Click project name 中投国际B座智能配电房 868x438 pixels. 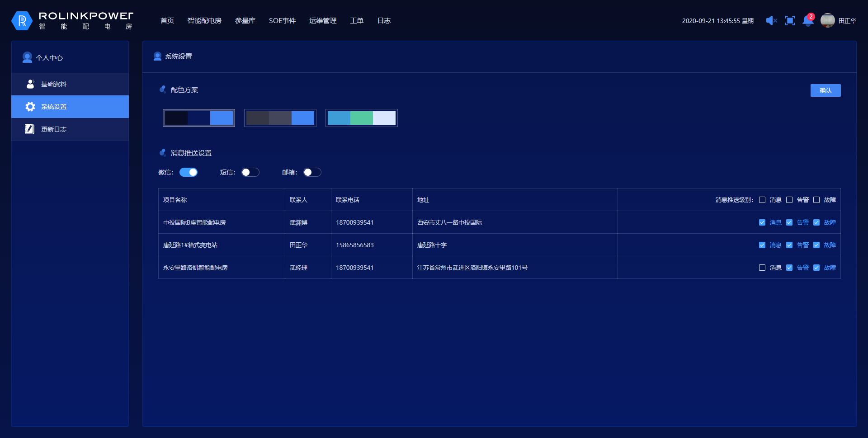[194, 222]
